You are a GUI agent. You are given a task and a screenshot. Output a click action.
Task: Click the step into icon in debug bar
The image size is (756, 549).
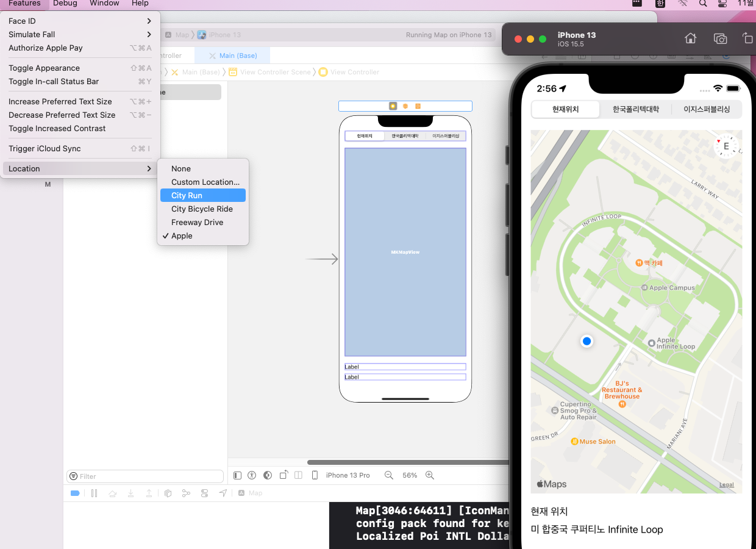pyautogui.click(x=130, y=493)
